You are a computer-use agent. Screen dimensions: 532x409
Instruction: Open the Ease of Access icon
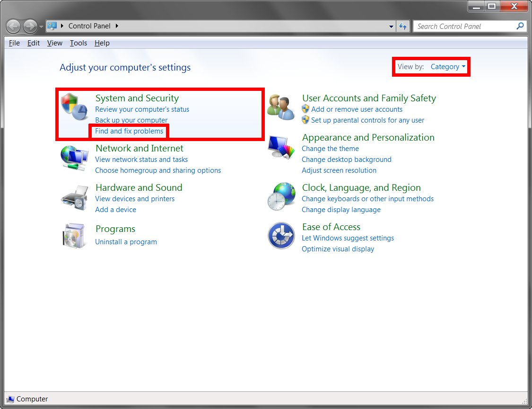pos(281,236)
